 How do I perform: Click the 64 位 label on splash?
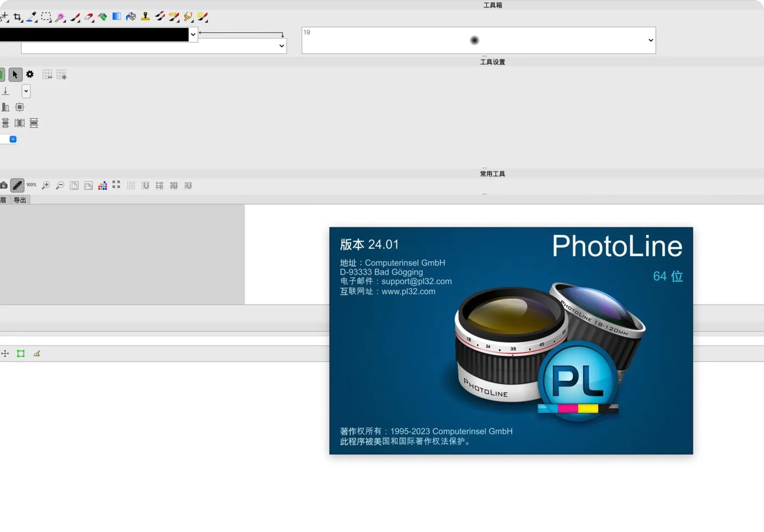(668, 276)
